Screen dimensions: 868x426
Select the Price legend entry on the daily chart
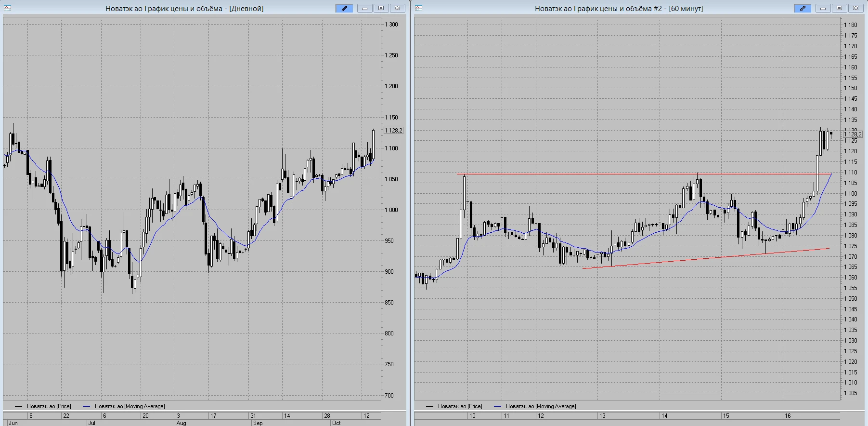click(43, 406)
